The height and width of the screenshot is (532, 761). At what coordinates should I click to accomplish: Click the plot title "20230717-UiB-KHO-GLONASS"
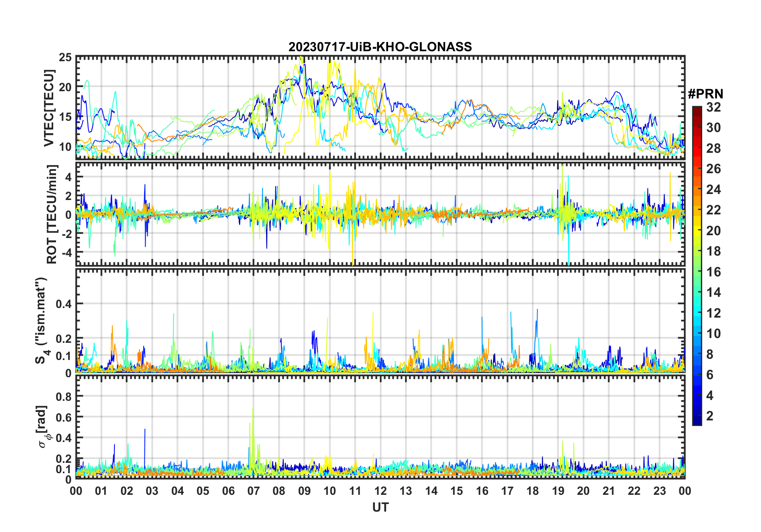coord(380,47)
